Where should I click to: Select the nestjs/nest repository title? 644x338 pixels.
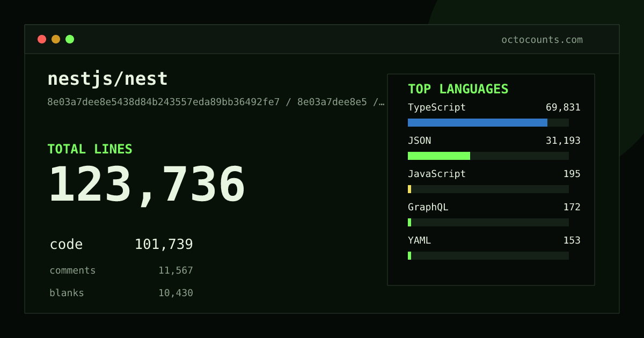108,79
